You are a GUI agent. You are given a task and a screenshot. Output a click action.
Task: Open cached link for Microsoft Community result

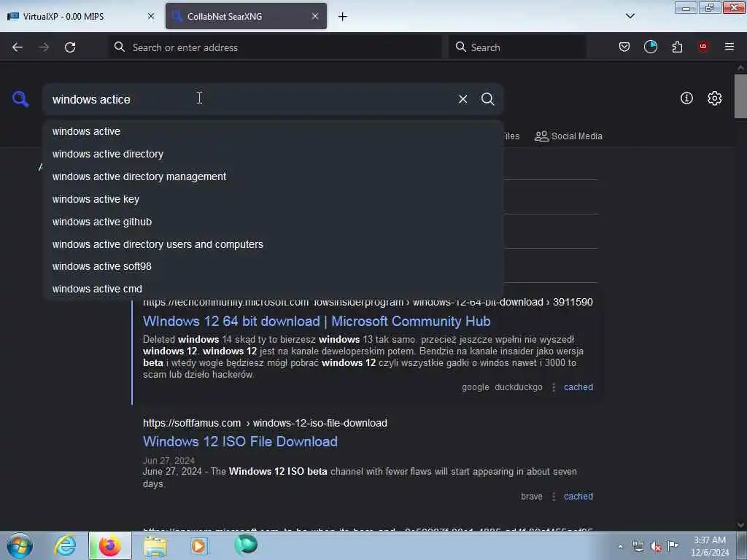pyautogui.click(x=578, y=387)
